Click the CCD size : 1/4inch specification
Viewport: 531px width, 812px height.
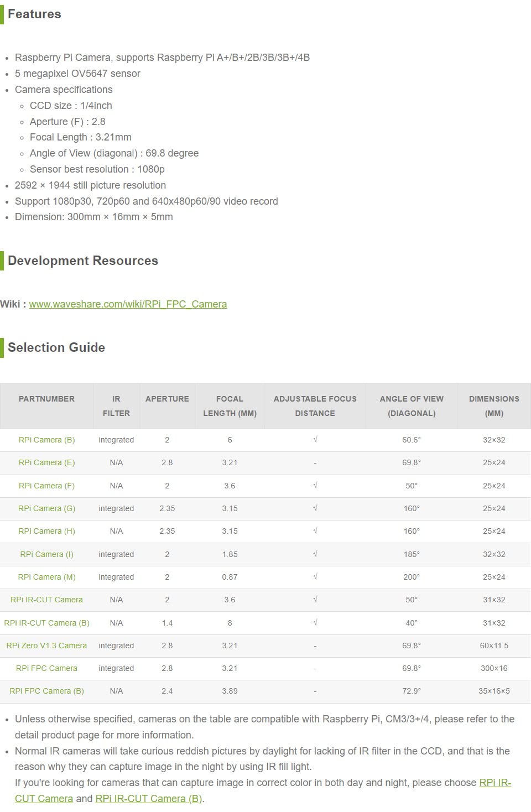[x=71, y=106]
